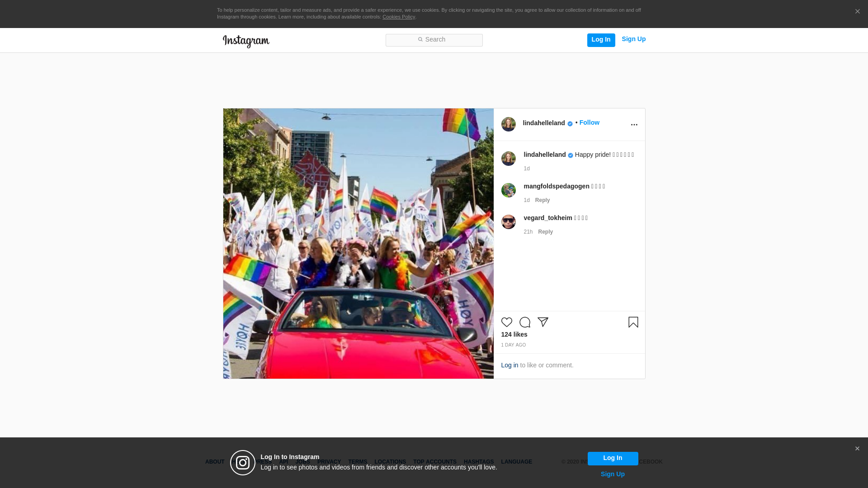Viewport: 868px width, 488px height.
Task: Click Log In button in bottom banner
Action: coord(613,458)
